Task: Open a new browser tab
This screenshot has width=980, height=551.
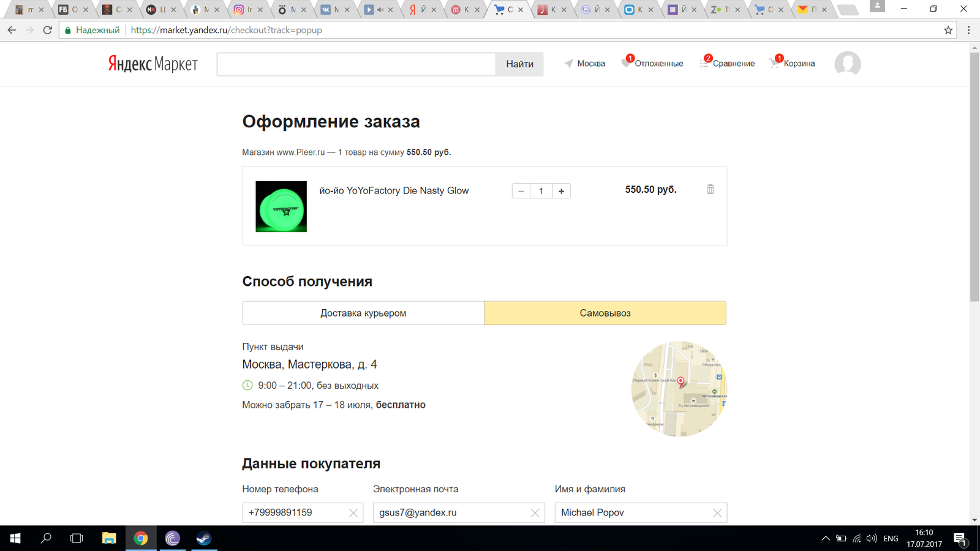Action: pos(847,10)
